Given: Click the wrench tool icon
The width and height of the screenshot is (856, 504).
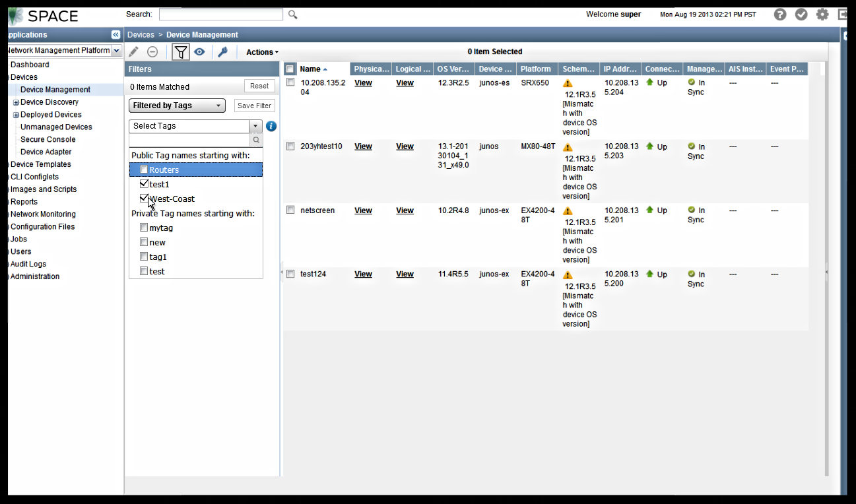Looking at the screenshot, I should [222, 51].
